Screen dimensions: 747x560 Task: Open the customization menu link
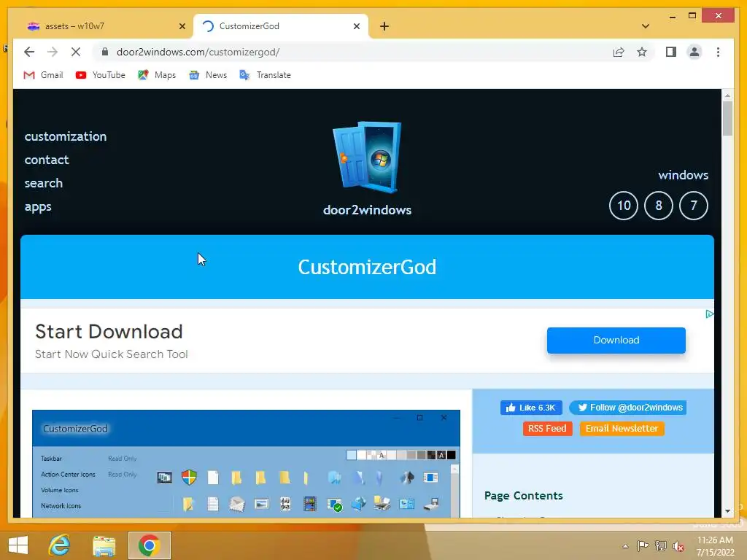(66, 136)
